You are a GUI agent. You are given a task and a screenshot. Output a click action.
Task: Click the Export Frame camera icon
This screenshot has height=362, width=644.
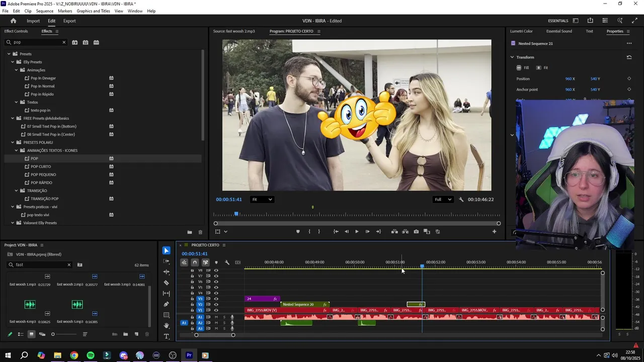416,232
